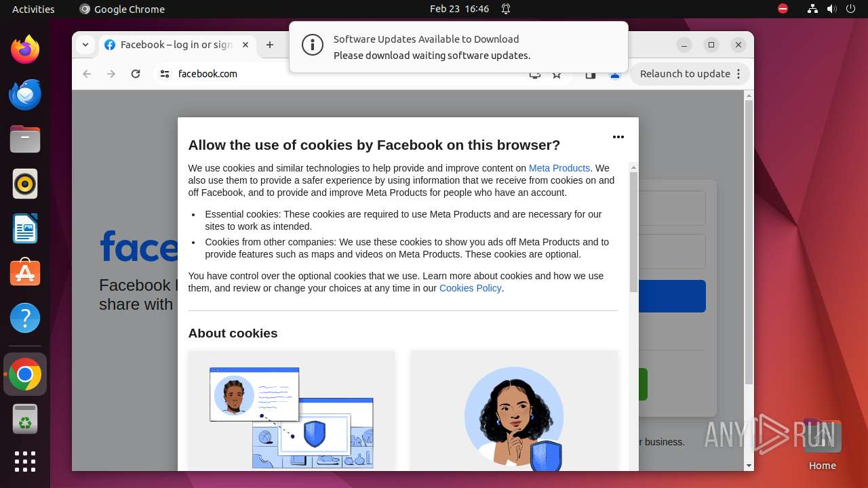Click the Cookies from other companies bullet text
Screen dimensions: 868x488
pos(407,248)
